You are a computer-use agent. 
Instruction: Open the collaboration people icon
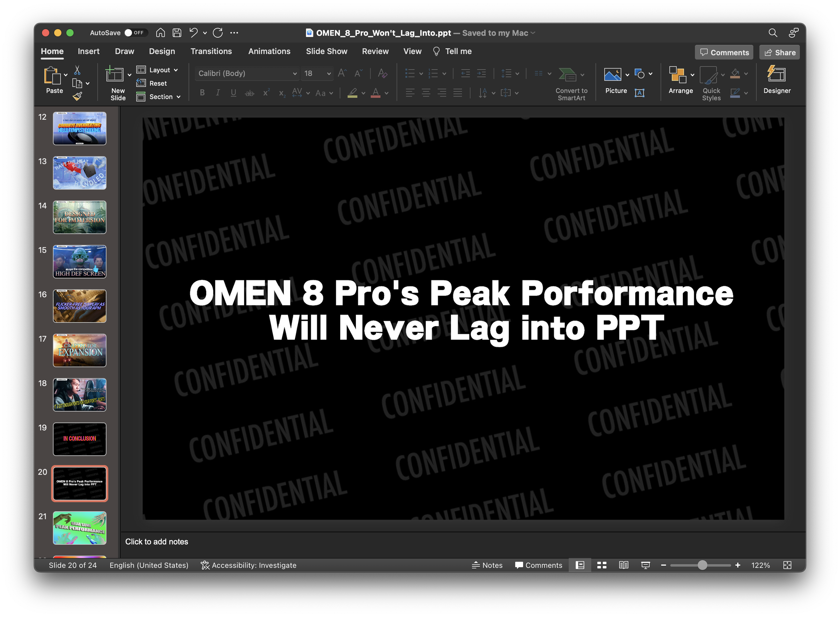coord(793,33)
